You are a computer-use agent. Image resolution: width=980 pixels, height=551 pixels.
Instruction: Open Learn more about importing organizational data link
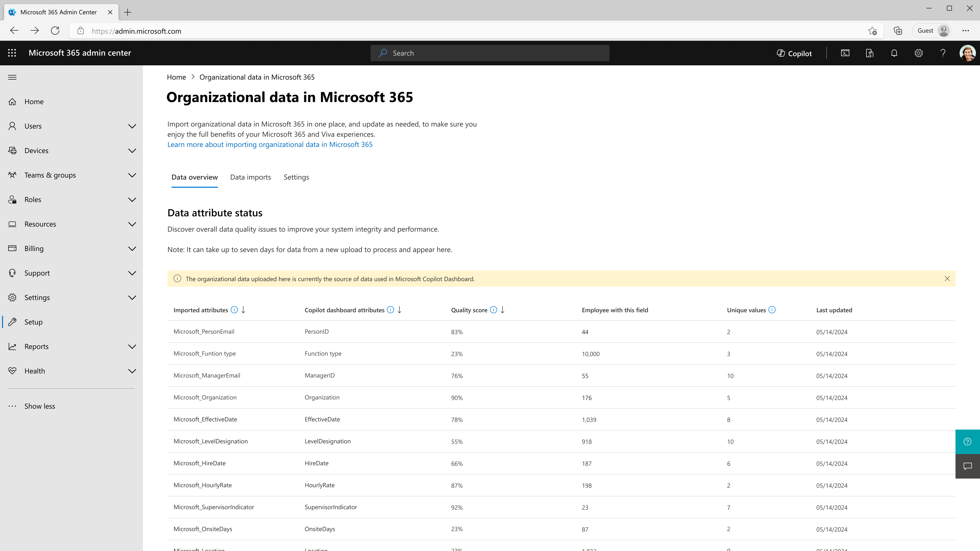270,144
